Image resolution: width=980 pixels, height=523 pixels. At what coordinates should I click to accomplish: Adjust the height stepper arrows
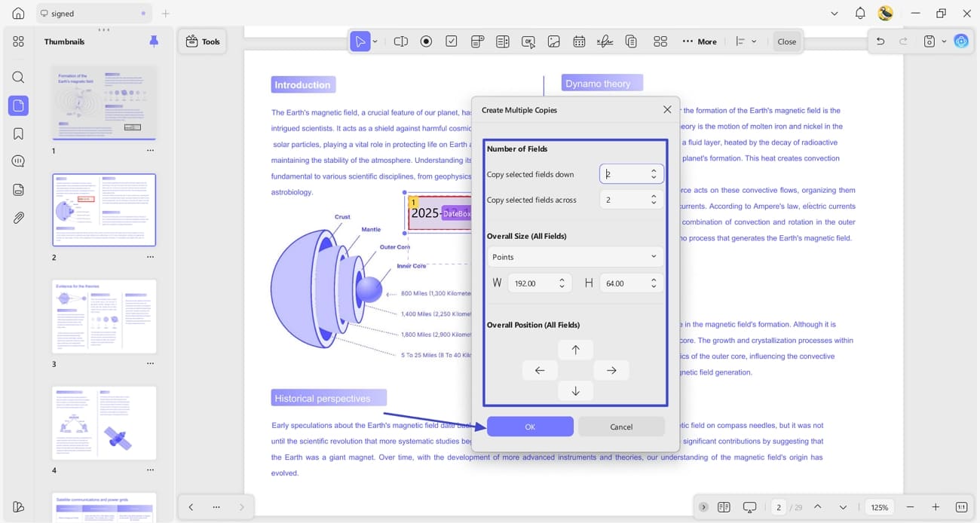click(x=654, y=283)
